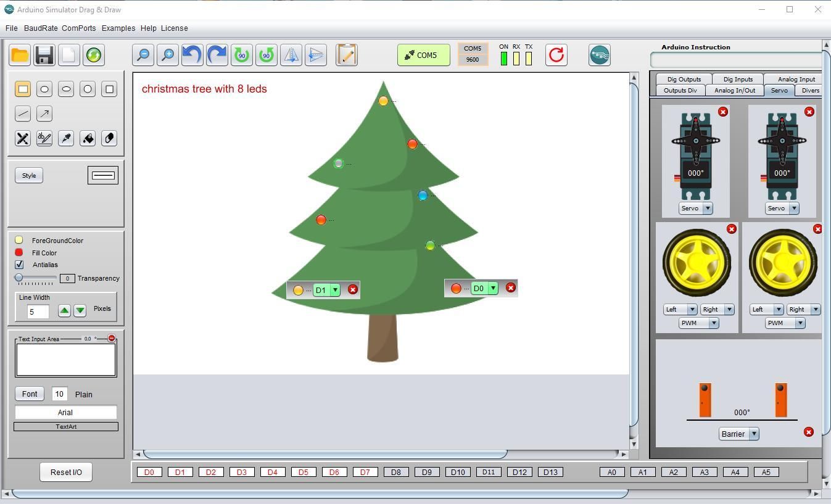The width and height of the screenshot is (831, 504).
Task: Toggle digital pin D7 state
Action: point(365,472)
